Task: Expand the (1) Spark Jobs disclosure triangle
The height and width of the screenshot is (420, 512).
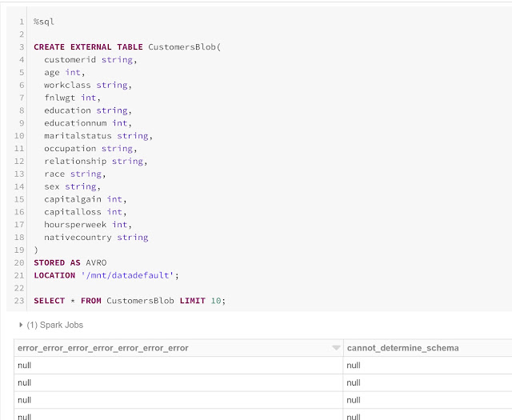Action: click(x=21, y=325)
